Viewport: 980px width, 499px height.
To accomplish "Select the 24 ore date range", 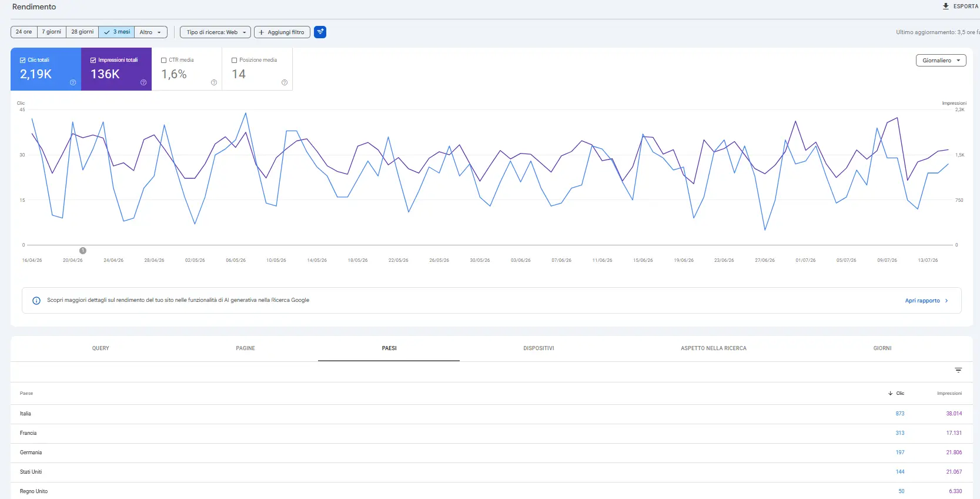I will click(x=24, y=32).
